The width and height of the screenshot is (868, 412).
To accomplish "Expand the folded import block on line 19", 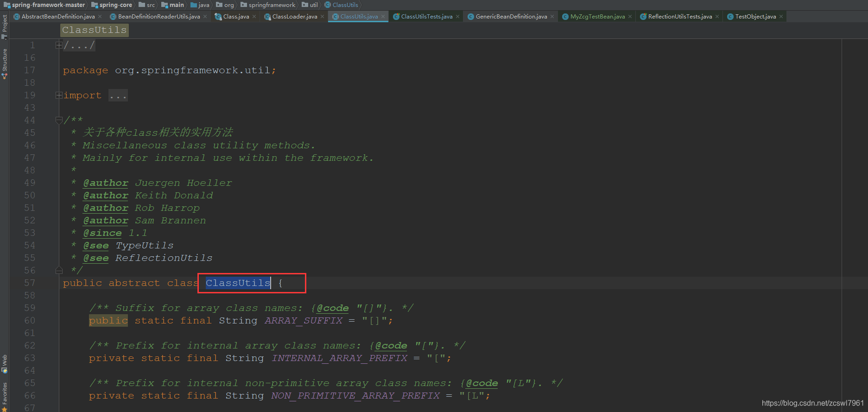I will click(59, 95).
